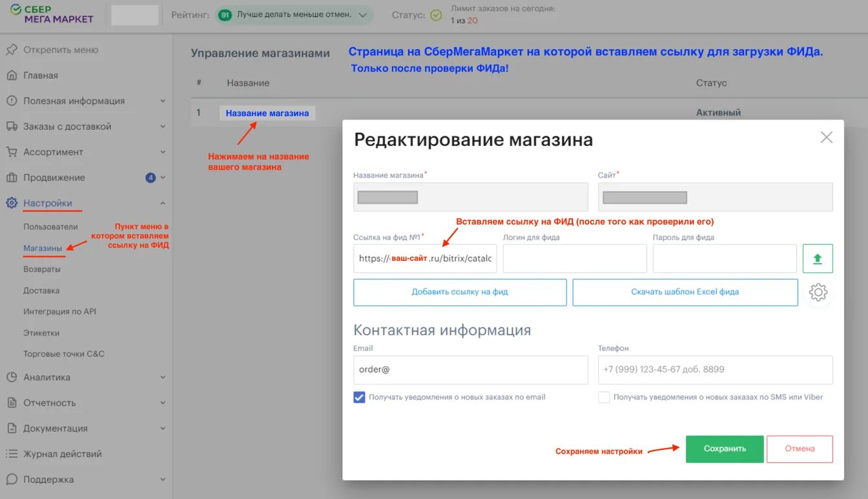Click the rating 91 green badge
Screen dimensions: 868x499
tap(225, 14)
